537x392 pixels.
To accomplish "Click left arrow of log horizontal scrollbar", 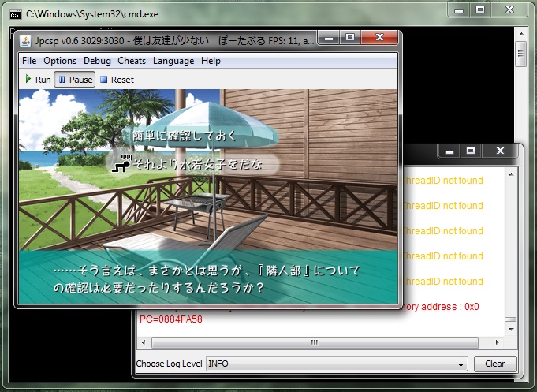I will coord(144,342).
